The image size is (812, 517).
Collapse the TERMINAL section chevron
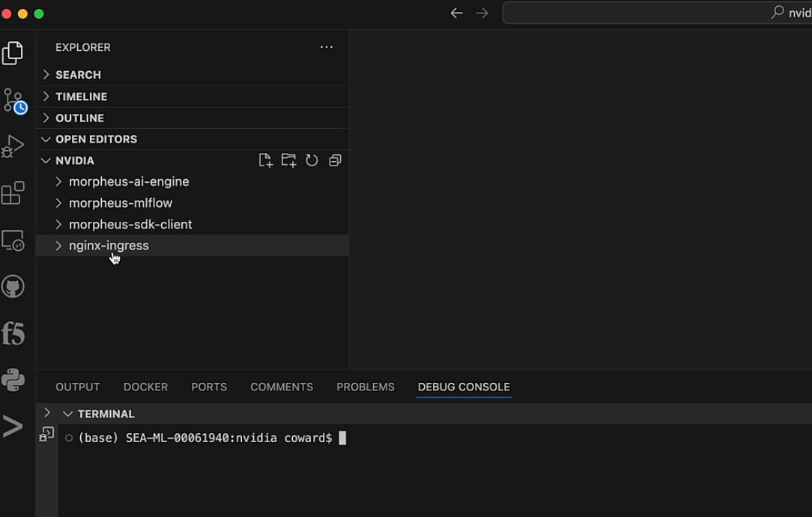pyautogui.click(x=67, y=414)
